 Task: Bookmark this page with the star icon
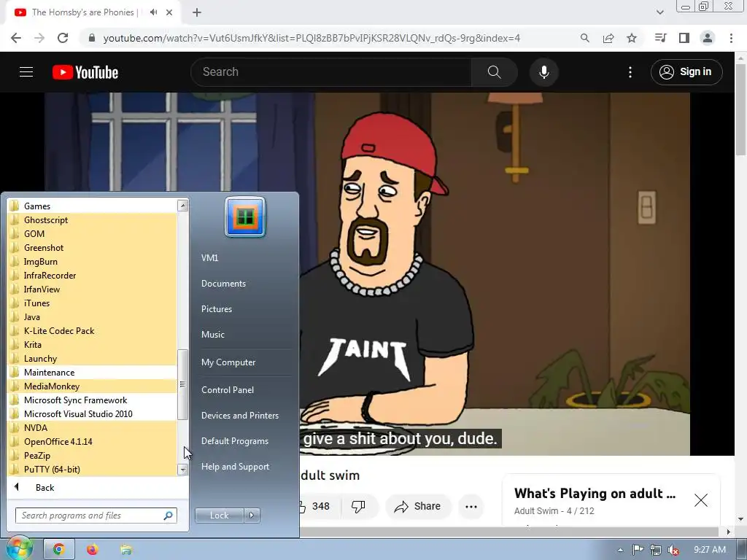pos(632,38)
